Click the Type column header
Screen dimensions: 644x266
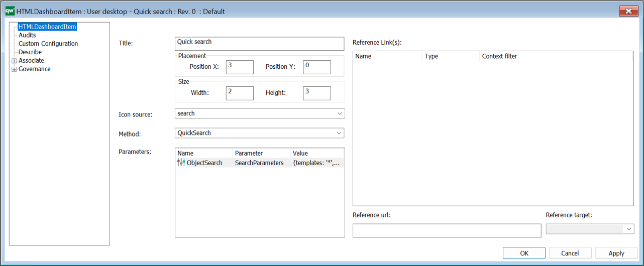point(451,56)
